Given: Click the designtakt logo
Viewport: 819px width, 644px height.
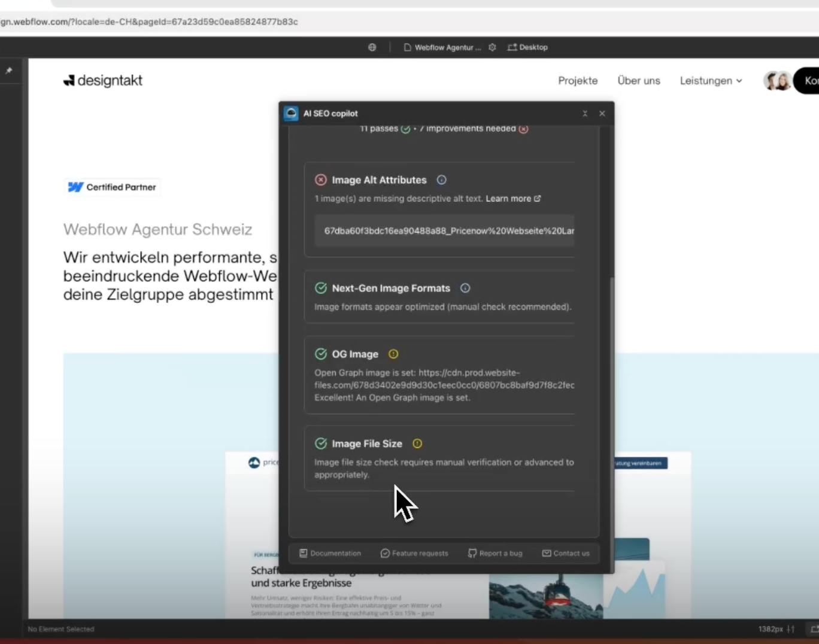Looking at the screenshot, I should click(103, 80).
